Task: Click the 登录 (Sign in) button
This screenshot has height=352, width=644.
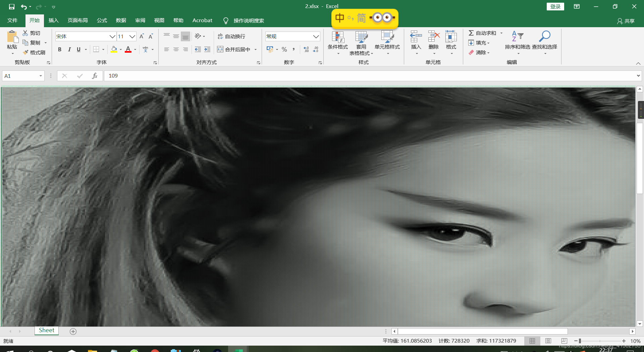Action: (x=555, y=6)
